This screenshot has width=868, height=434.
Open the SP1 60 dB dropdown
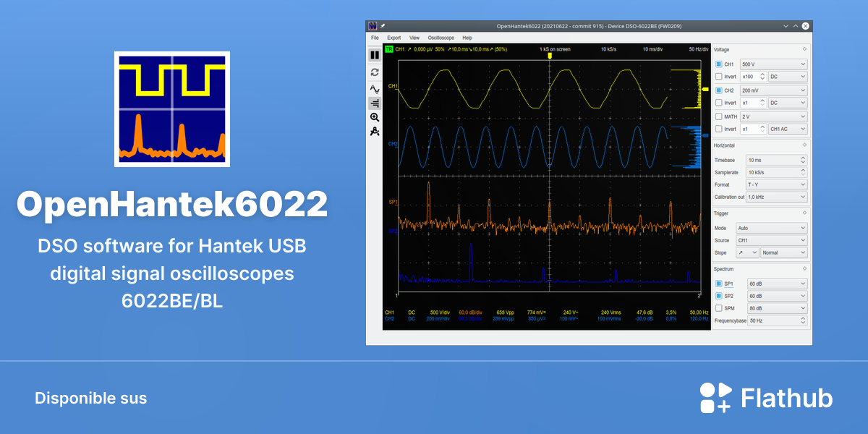pyautogui.click(x=777, y=284)
